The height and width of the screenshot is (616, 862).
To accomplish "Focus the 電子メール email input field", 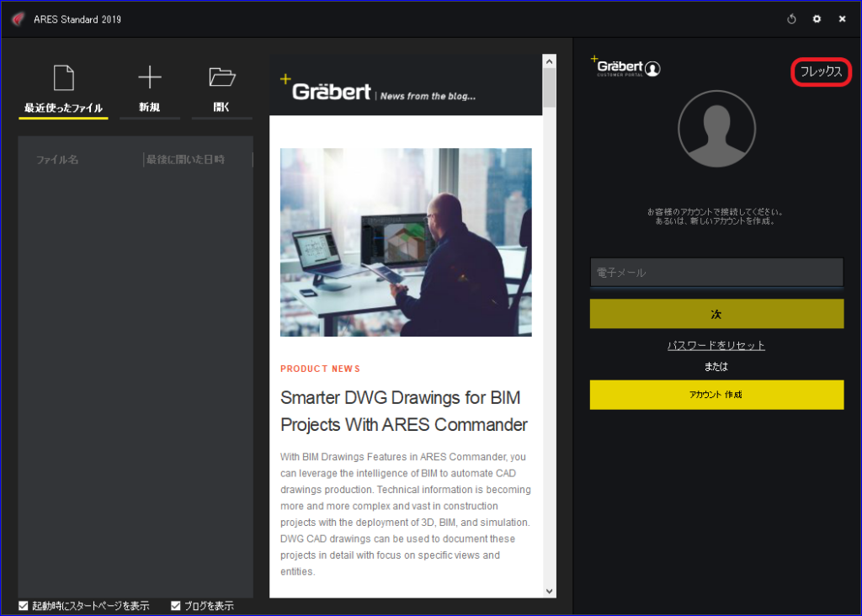I will pos(716,273).
